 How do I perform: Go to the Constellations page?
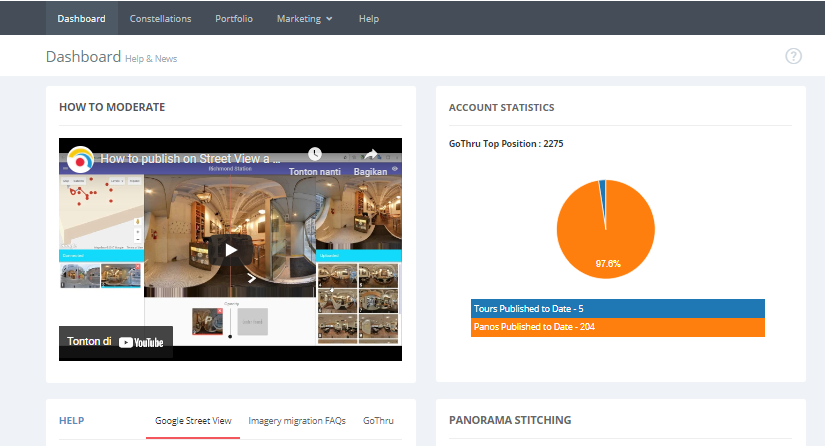tap(160, 18)
